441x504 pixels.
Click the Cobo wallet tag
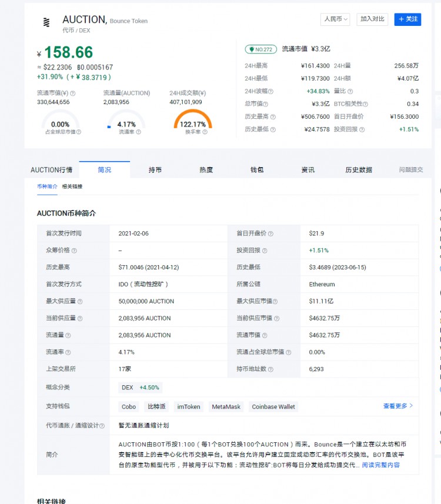(129, 406)
